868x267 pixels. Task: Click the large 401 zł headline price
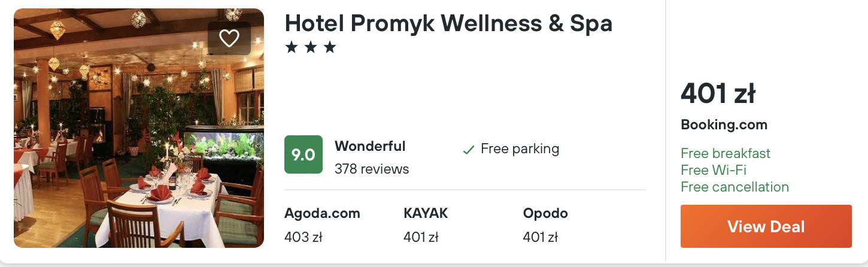coord(718,93)
